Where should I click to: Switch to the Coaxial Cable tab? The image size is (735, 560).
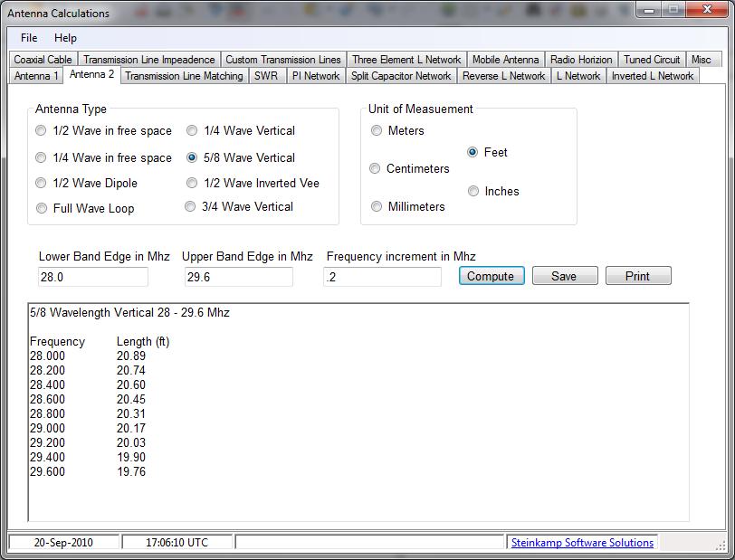(x=43, y=60)
